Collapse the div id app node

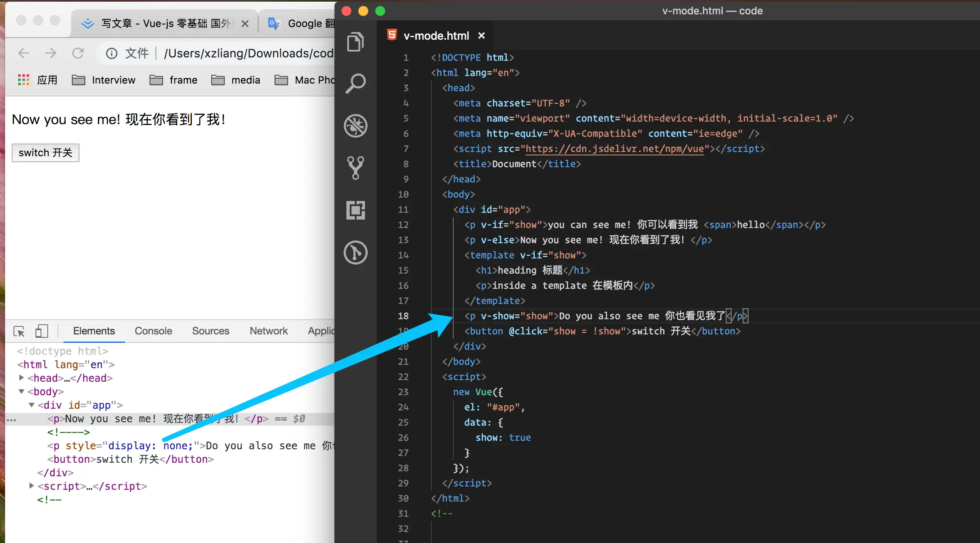pos(32,405)
